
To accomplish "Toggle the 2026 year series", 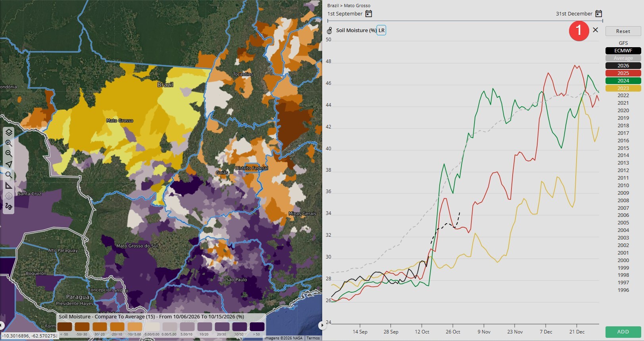I will pos(623,66).
